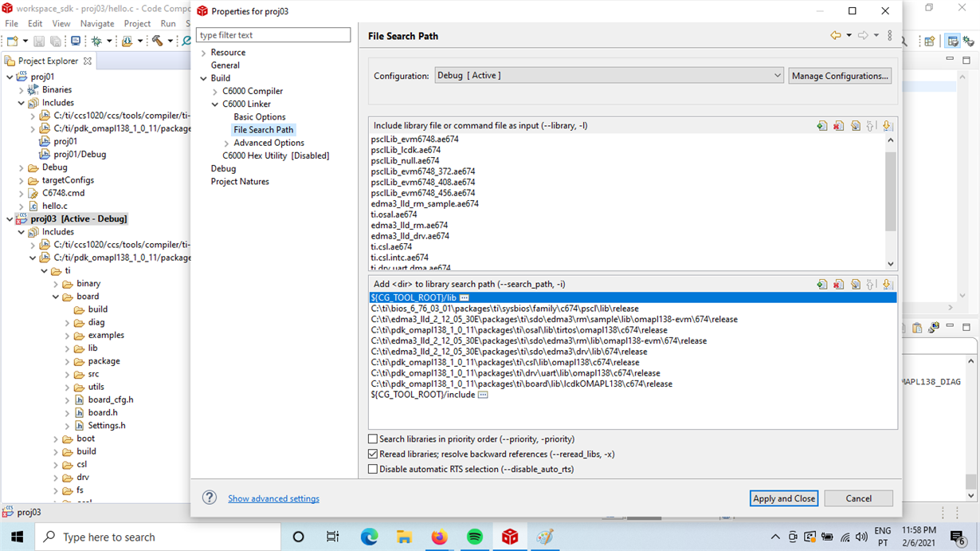This screenshot has height=551, width=980.
Task: Select board.h in Project Explorer
Action: coord(103,413)
